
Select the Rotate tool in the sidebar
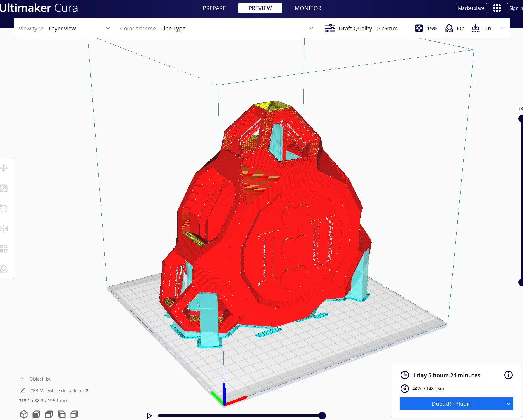coord(4,208)
